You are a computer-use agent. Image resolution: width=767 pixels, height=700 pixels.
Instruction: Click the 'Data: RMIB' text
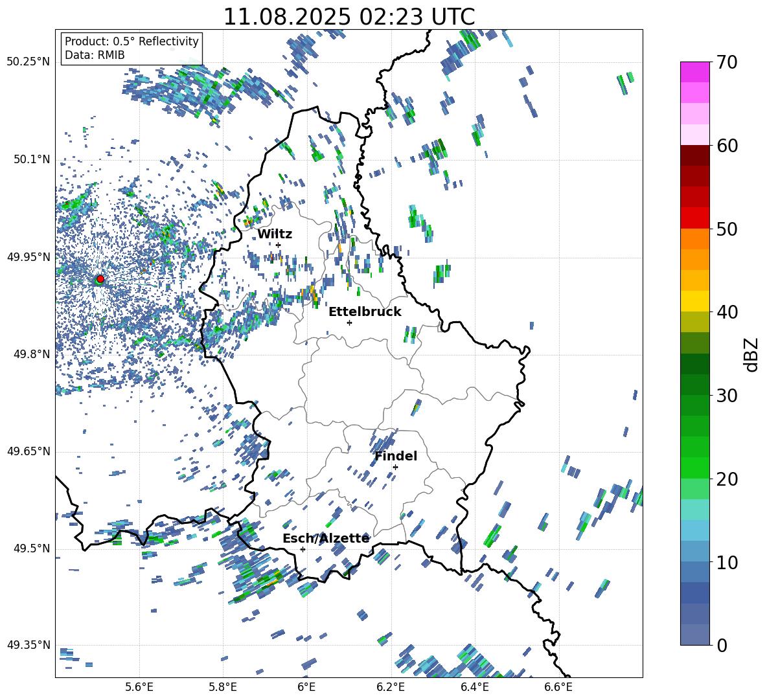[x=95, y=55]
